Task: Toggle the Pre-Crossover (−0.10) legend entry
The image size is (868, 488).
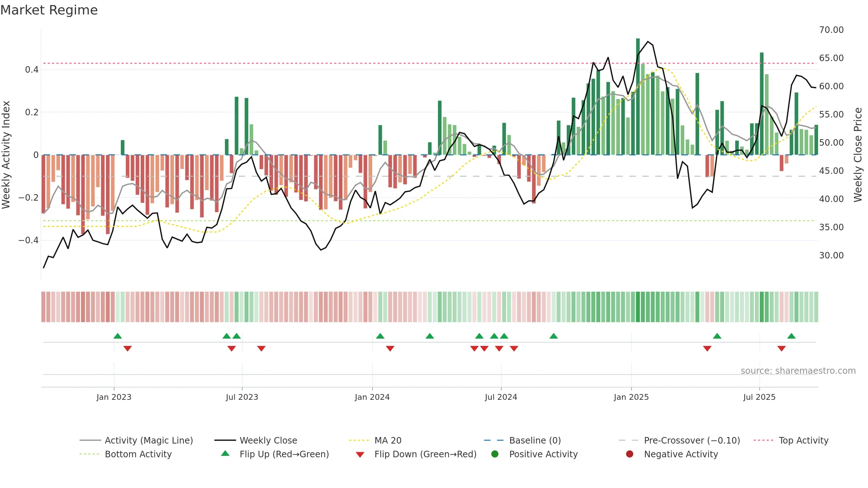Action: point(679,440)
